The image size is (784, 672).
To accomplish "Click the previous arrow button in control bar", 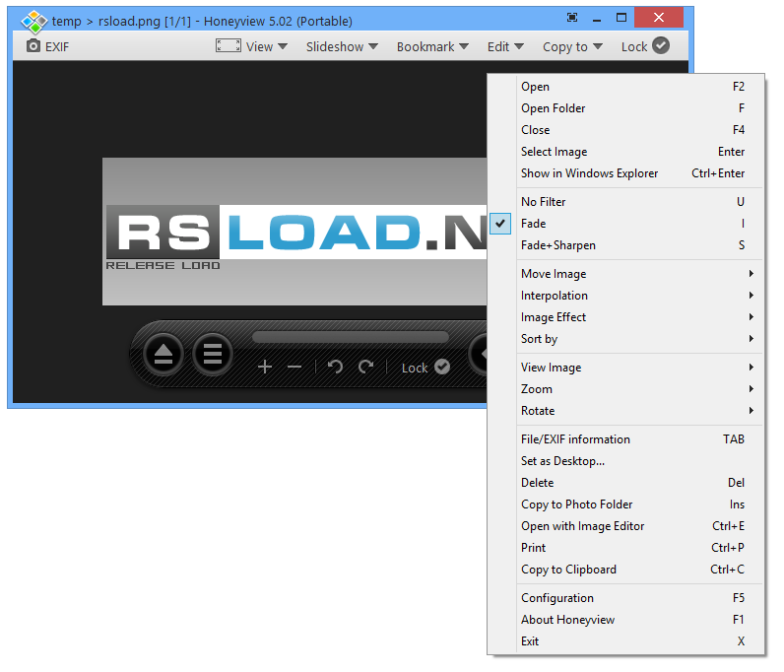I will click(479, 354).
